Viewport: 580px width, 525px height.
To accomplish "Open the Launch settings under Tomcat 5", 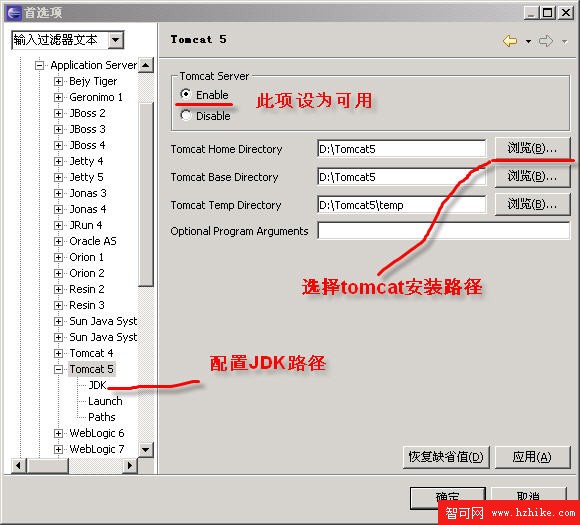I will 105,401.
